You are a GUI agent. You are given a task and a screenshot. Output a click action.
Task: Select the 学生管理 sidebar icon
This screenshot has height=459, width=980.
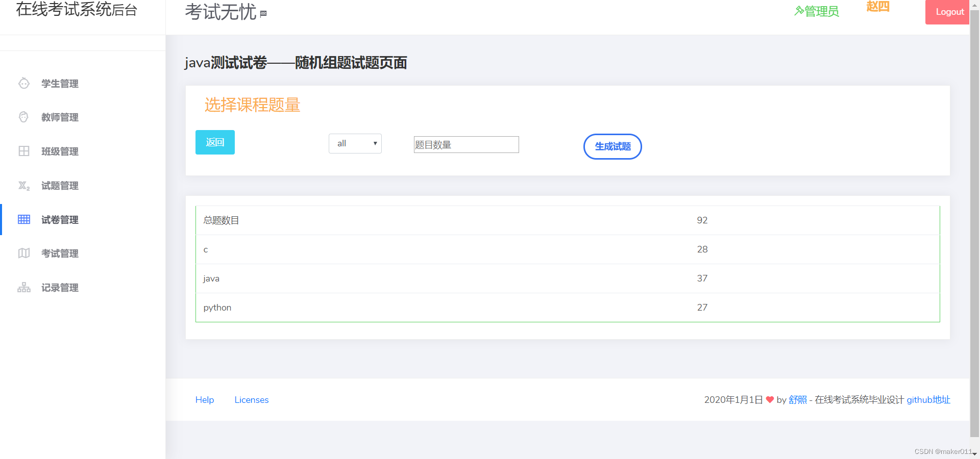click(x=23, y=83)
